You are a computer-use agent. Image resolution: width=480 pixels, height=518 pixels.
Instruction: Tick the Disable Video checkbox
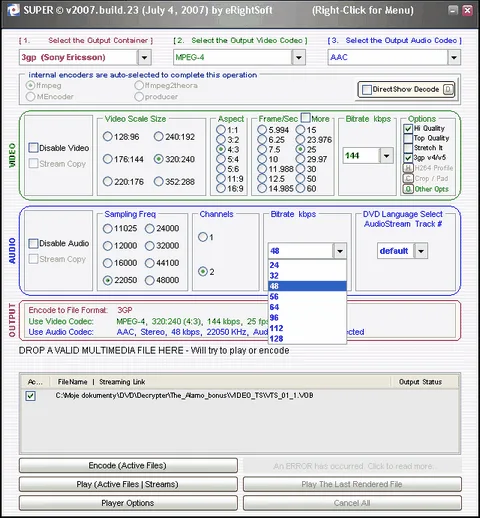[33, 148]
